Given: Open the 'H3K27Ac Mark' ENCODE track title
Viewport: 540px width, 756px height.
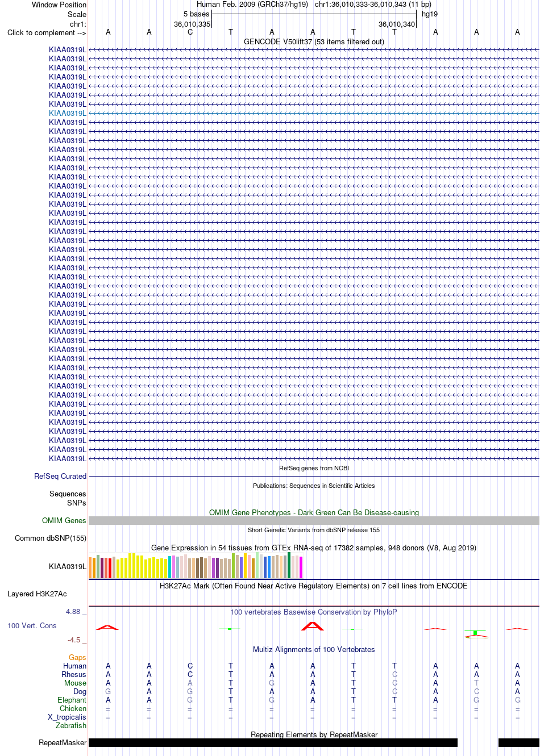Looking at the screenshot, I should [314, 586].
